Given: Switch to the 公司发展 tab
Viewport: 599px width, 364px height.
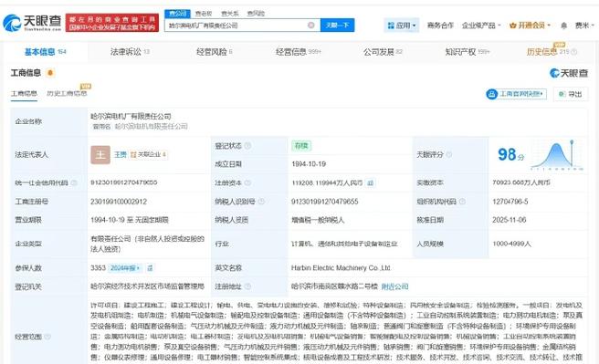Looking at the screenshot, I should [383, 52].
